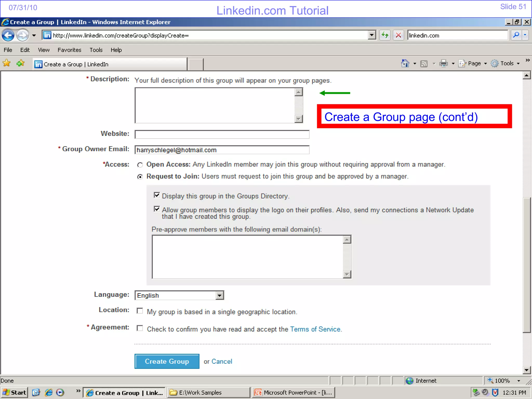Viewport: 532px width, 399px height.
Task: Click the pre-approve email domains text area
Action: [248, 257]
